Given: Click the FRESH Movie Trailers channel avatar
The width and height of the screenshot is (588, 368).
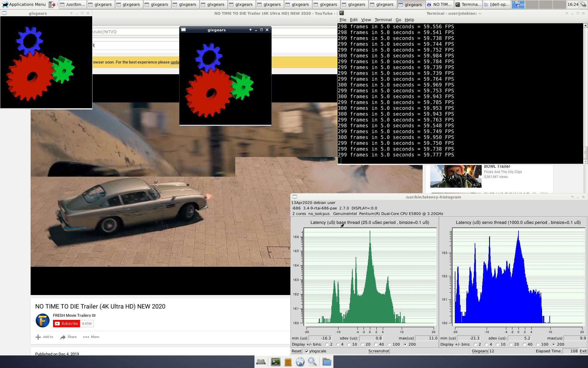Looking at the screenshot, I should (43, 320).
